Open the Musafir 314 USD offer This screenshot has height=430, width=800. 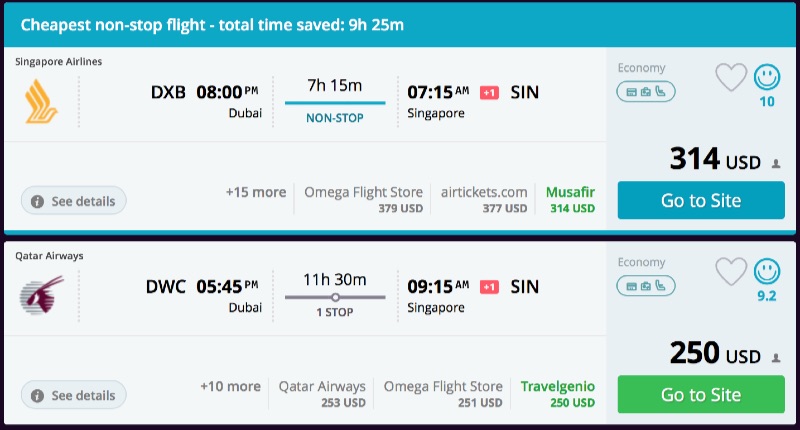click(x=570, y=200)
